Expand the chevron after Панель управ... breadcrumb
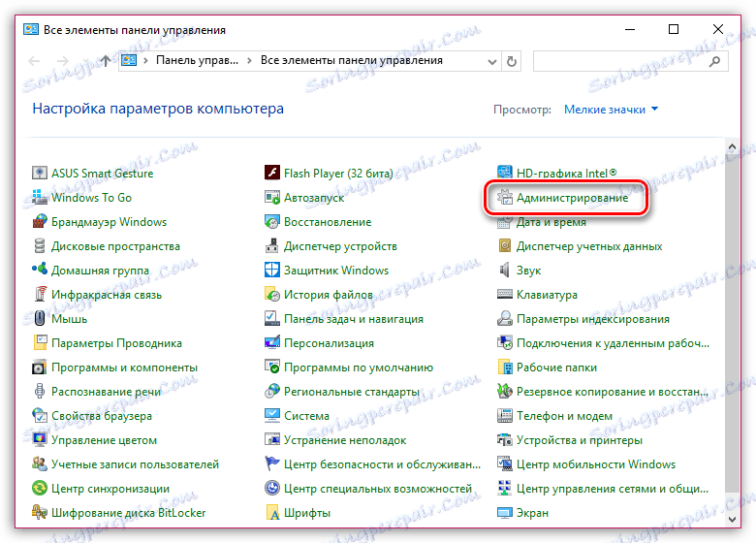This screenshot has height=543, width=756. pyautogui.click(x=249, y=61)
